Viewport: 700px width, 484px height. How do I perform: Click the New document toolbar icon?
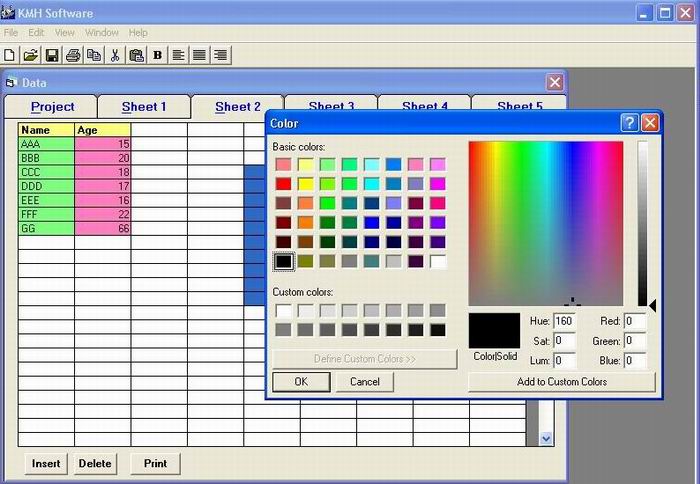[x=10, y=55]
